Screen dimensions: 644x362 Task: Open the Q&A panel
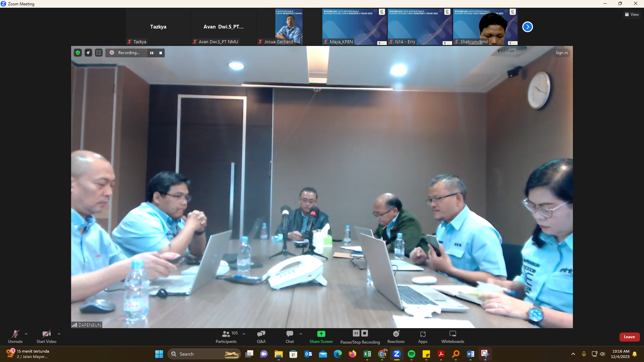tap(261, 337)
